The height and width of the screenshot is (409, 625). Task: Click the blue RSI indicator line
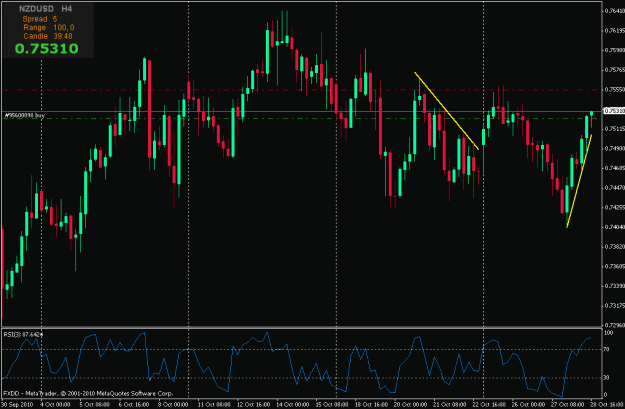(295, 365)
